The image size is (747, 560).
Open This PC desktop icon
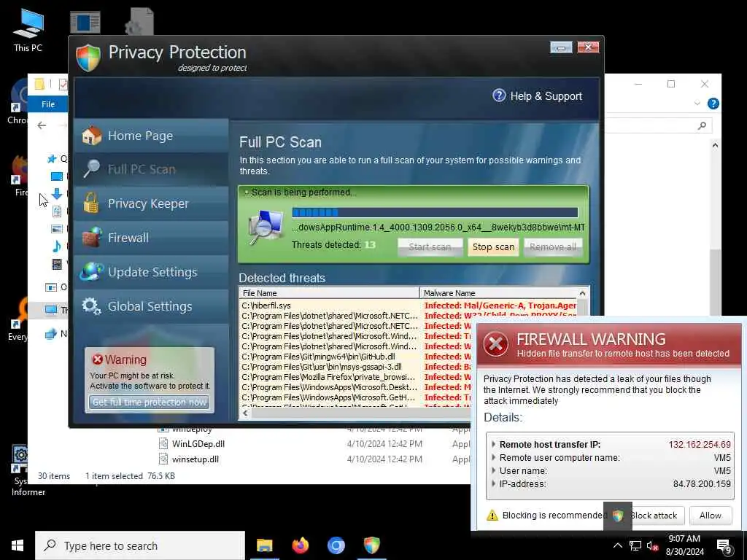click(28, 31)
